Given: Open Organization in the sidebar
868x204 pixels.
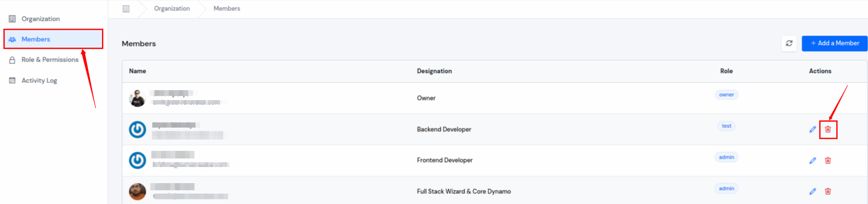Looking at the screenshot, I should coord(40,19).
